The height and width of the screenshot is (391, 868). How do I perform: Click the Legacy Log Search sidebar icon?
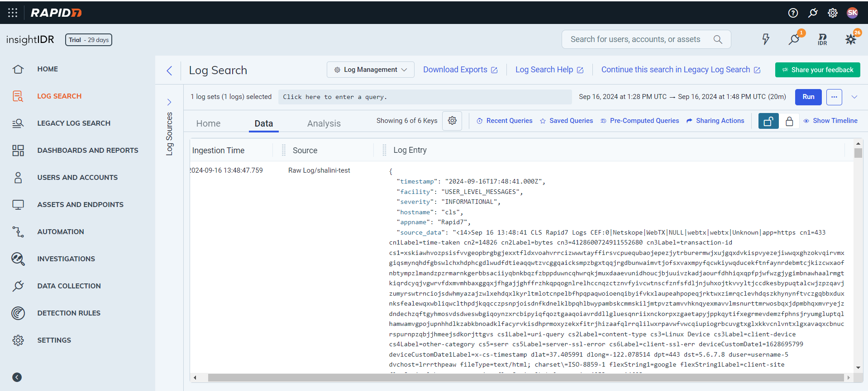coord(18,123)
